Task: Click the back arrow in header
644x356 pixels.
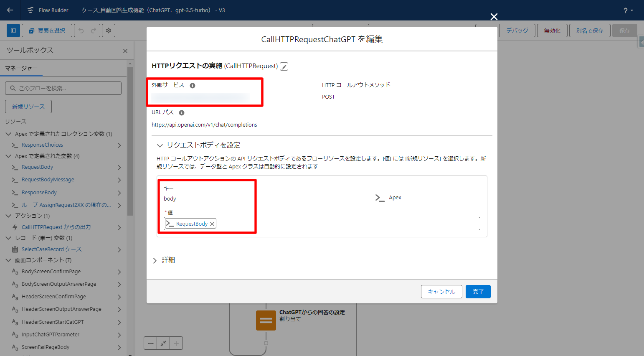Action: (x=10, y=10)
